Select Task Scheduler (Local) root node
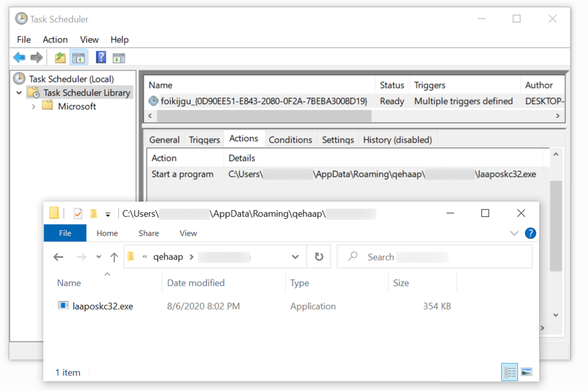Image resolution: width=588 pixels, height=391 pixels. (71, 79)
